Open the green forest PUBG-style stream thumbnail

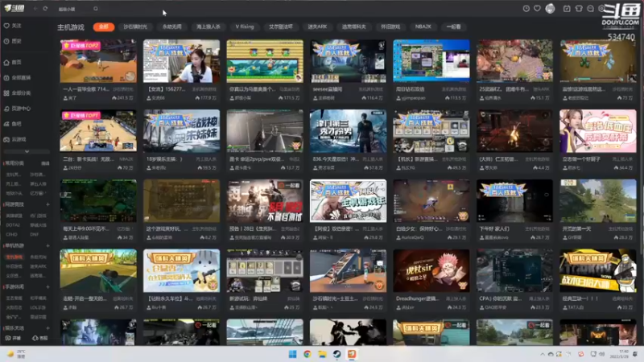598,201
